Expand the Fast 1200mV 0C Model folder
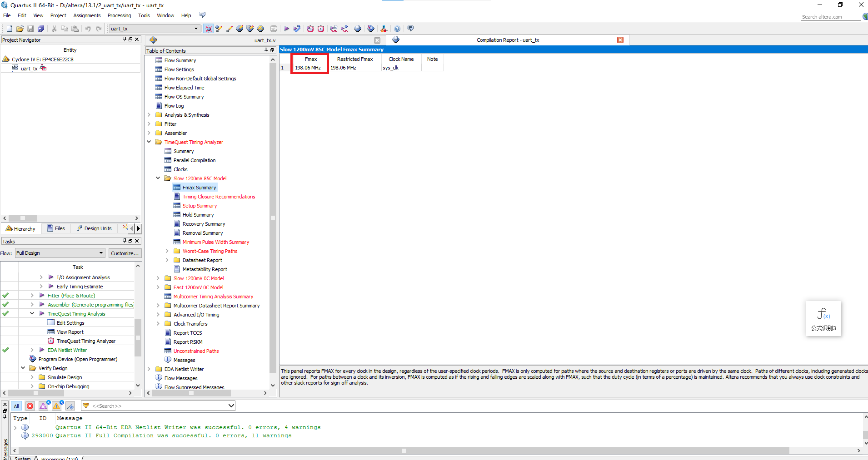Screen dimensions: 868x460 click(158, 287)
